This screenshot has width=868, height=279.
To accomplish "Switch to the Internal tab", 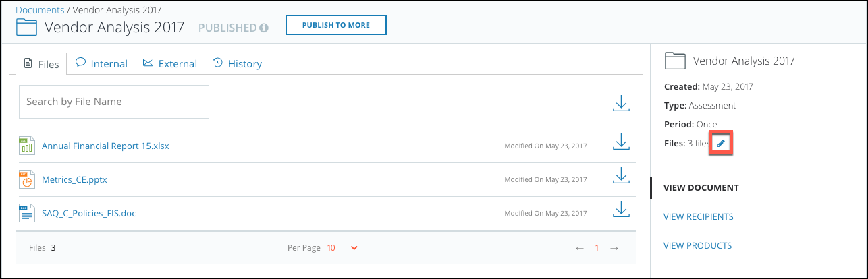I will pos(101,63).
